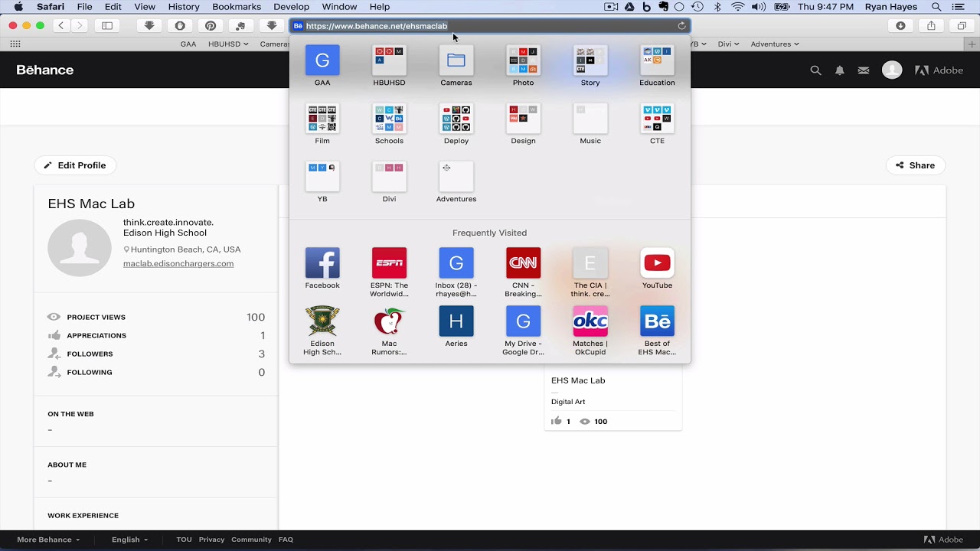Open the Film favorites folder tile
This screenshot has height=551, width=980.
pos(322,119)
